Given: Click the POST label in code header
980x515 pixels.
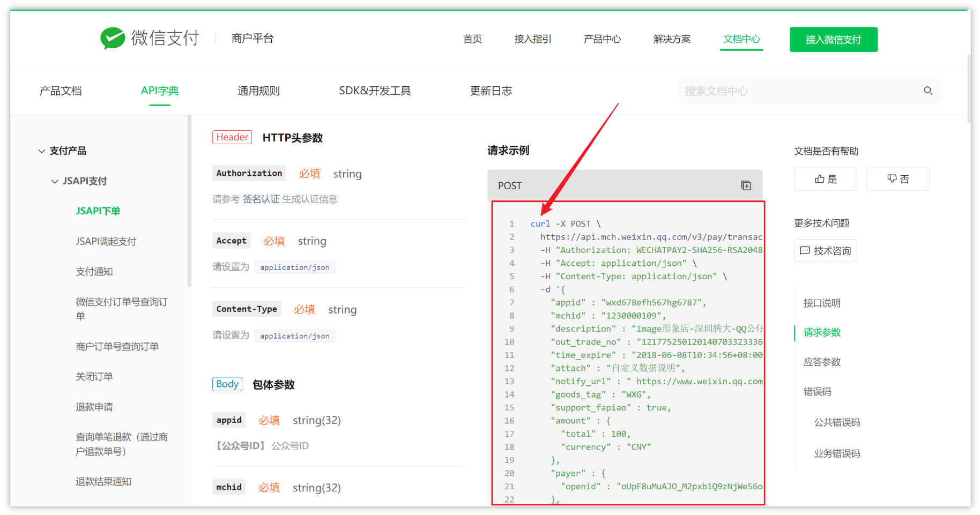Looking at the screenshot, I should coord(510,185).
